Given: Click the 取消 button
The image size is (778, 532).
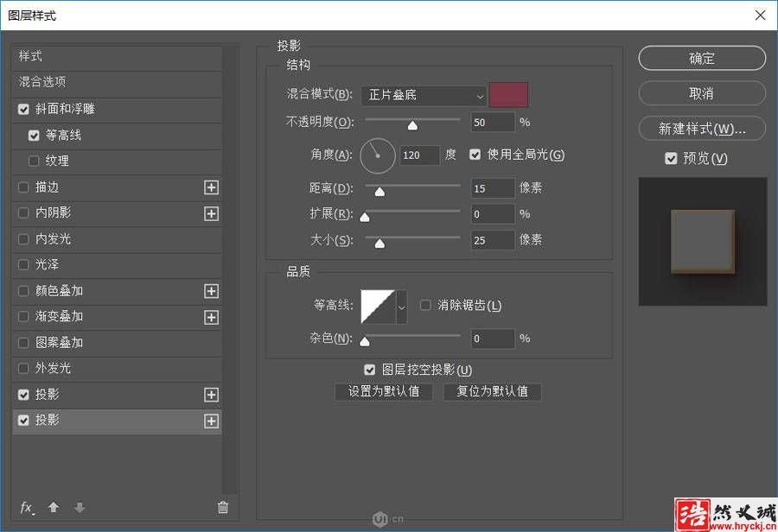Looking at the screenshot, I should (702, 94).
